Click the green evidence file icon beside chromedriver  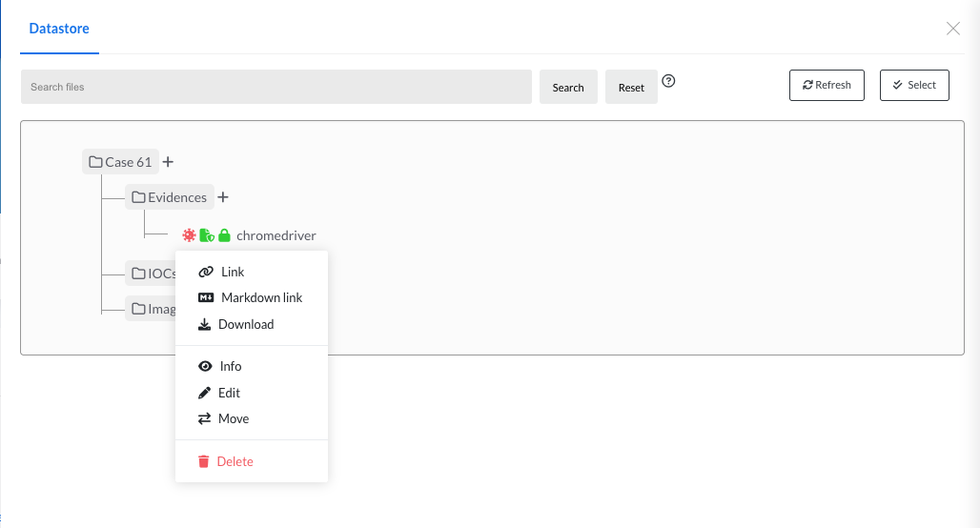coord(207,235)
